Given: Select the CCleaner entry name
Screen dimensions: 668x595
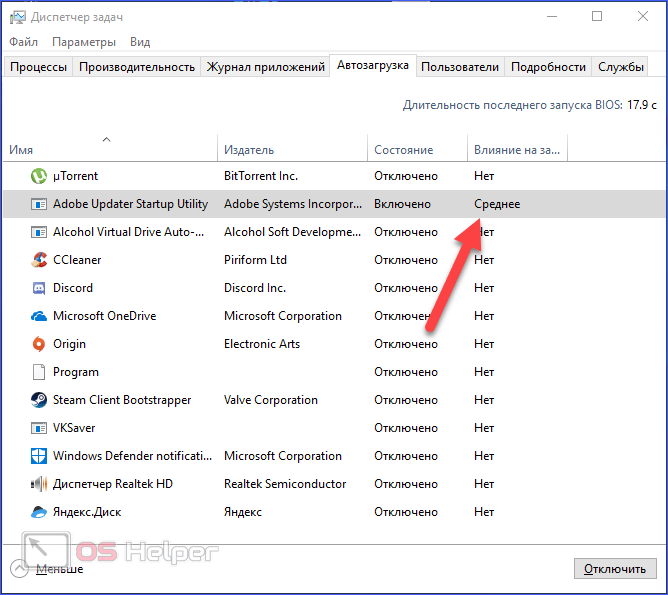Looking at the screenshot, I should pyautogui.click(x=77, y=260).
